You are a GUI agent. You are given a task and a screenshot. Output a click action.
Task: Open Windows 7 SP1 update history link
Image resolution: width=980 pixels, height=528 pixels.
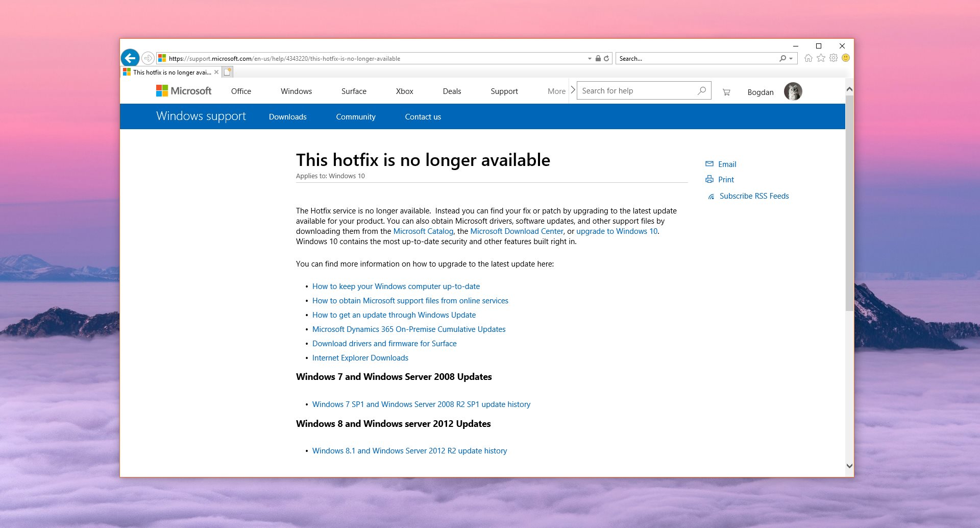pos(421,404)
